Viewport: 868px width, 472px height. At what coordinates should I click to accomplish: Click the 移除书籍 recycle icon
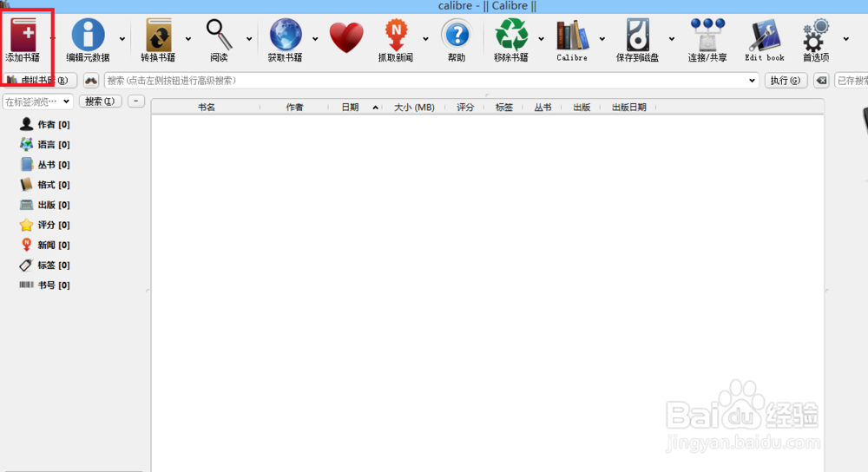click(511, 35)
